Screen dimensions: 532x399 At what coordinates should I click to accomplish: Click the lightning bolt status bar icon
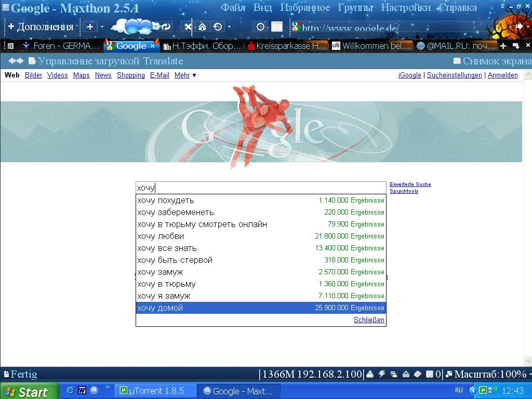(382, 374)
